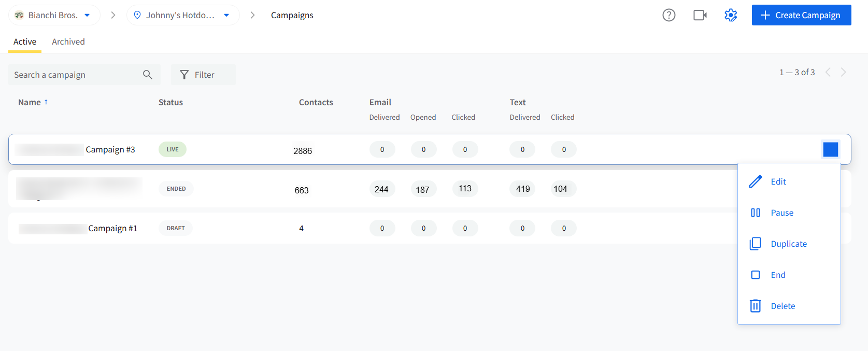This screenshot has width=868, height=351.
Task: Expand the Bianchi Bros. account dropdown
Action: click(x=54, y=15)
